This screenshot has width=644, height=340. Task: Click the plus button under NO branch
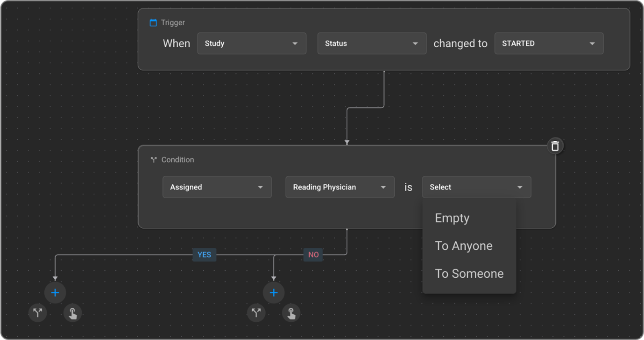click(274, 293)
